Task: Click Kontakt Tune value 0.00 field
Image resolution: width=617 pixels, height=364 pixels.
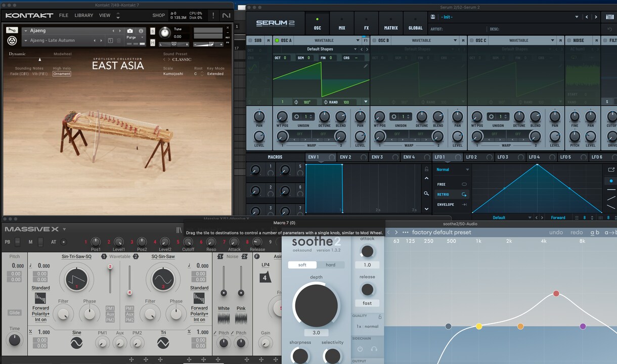Action: pyautogui.click(x=178, y=36)
